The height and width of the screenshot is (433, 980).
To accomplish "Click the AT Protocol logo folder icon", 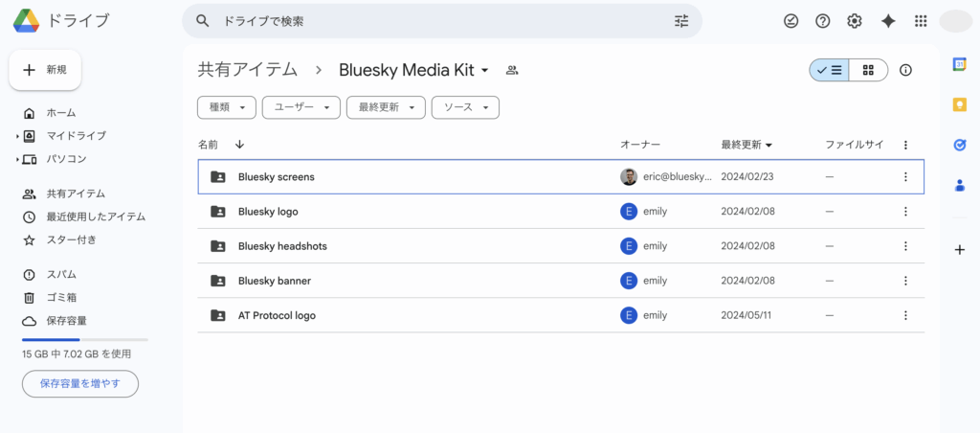I will (218, 315).
